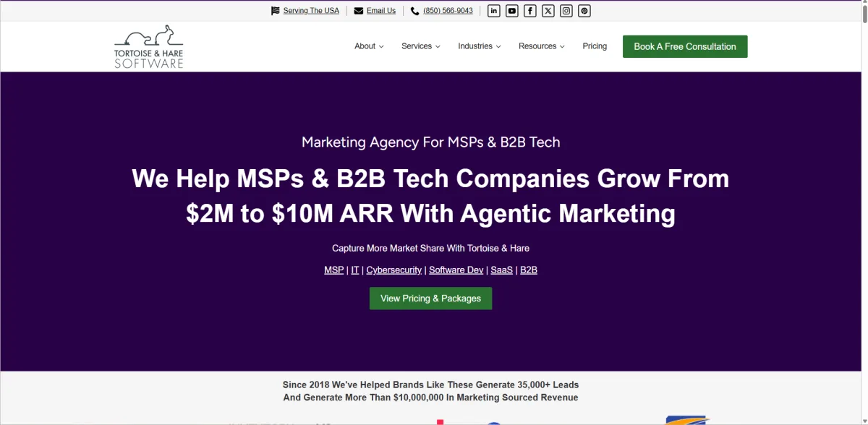Follow the Cybersecurity link in hero

(x=393, y=270)
